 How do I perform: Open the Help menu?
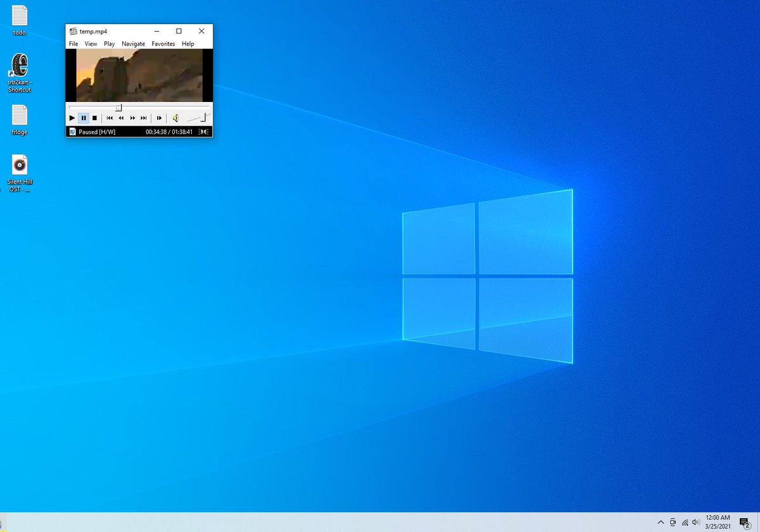(188, 44)
